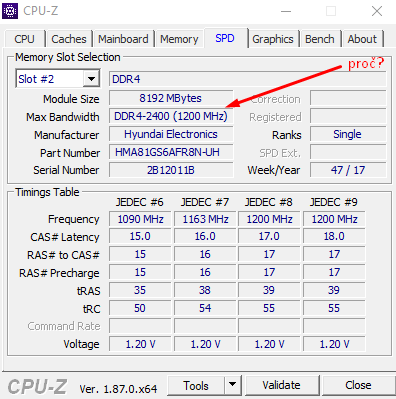Switch to the Memory tab

click(179, 39)
